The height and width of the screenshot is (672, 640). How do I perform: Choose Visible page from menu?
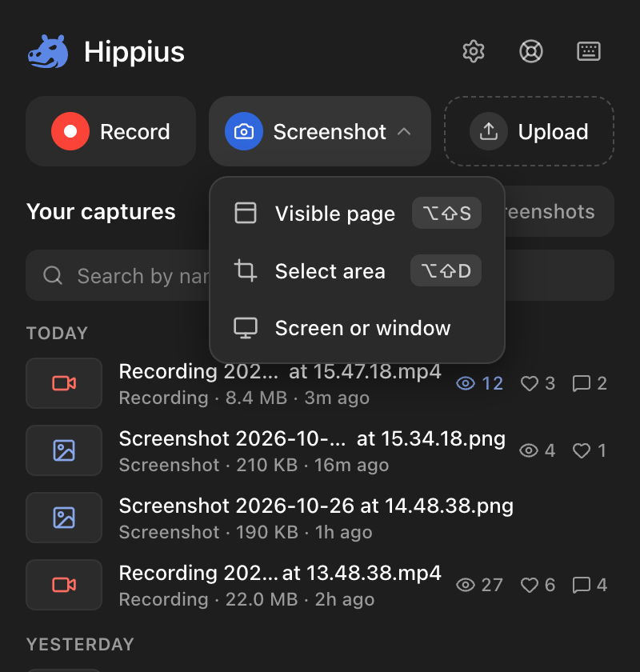tap(357, 213)
